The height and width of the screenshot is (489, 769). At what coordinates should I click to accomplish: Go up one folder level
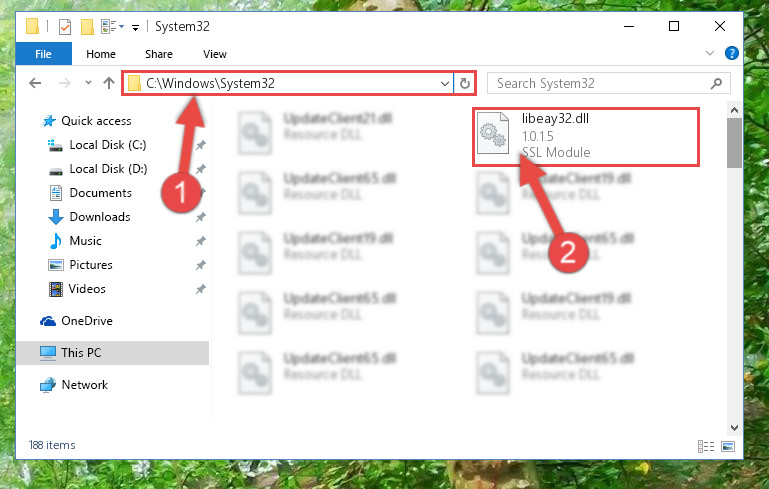(x=109, y=83)
